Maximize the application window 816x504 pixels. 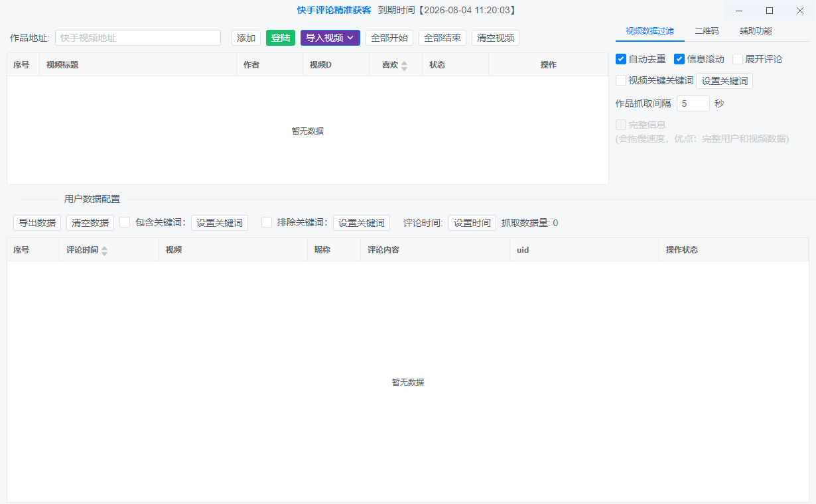coord(770,10)
